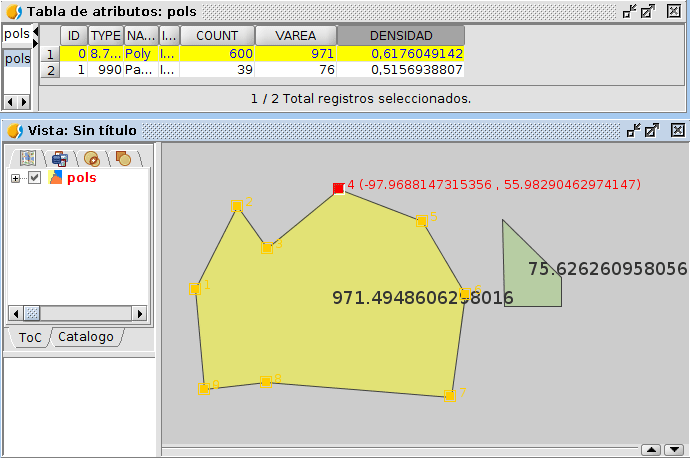Switch to the Catalogo tab
690x458 pixels.
click(85, 337)
